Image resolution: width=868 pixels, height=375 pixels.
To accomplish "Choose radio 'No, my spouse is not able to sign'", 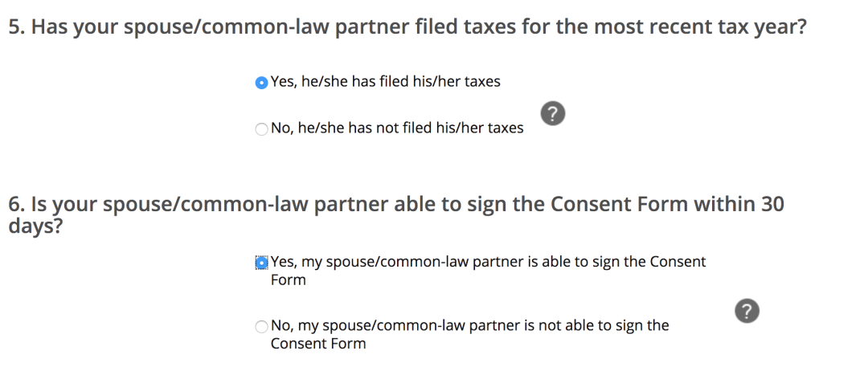I will (261, 327).
